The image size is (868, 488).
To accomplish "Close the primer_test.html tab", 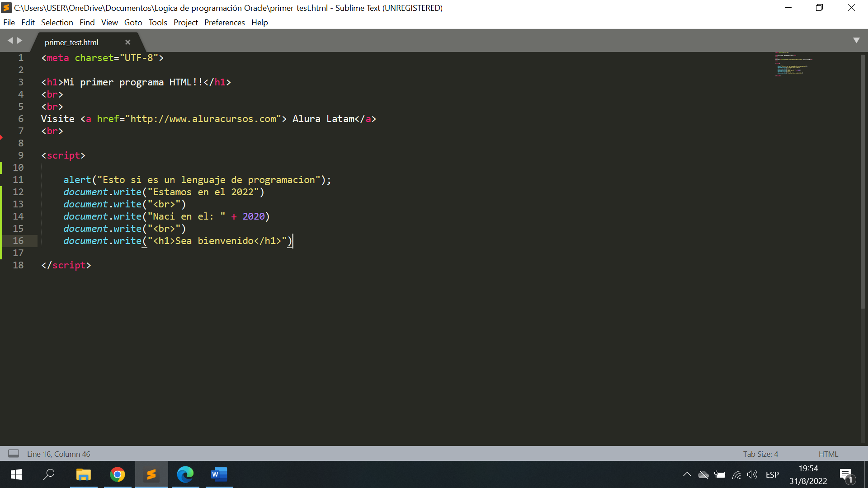I will (128, 42).
